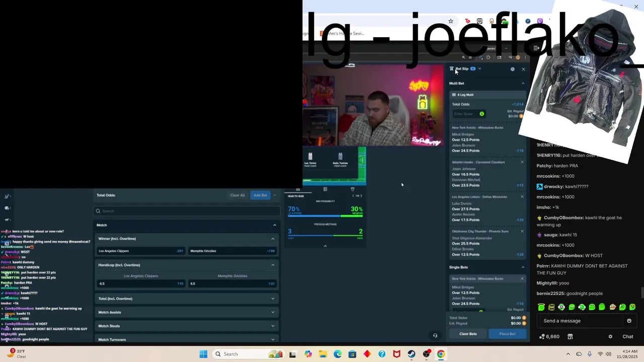Viewport: 644px width, 362px height.
Task: Remove New York Knicks single bet
Action: [x=522, y=279]
